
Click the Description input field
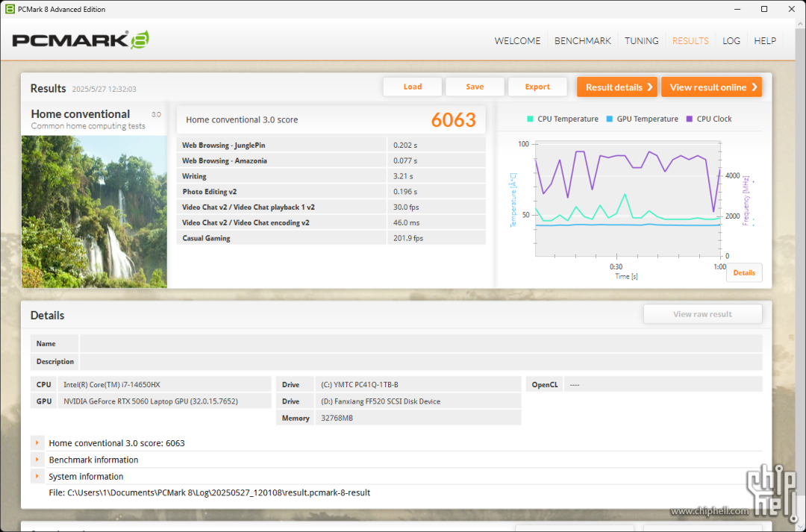coord(420,361)
